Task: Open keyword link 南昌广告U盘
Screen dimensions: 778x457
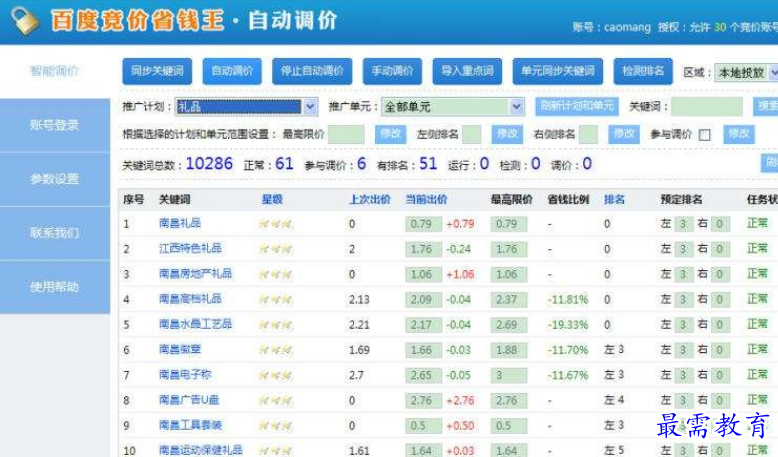Action: pos(189,400)
